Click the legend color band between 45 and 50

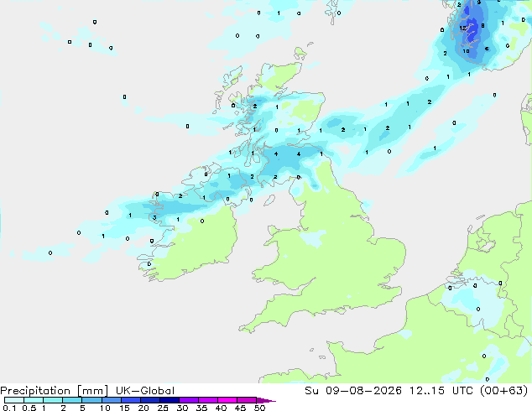pyautogui.click(x=247, y=400)
